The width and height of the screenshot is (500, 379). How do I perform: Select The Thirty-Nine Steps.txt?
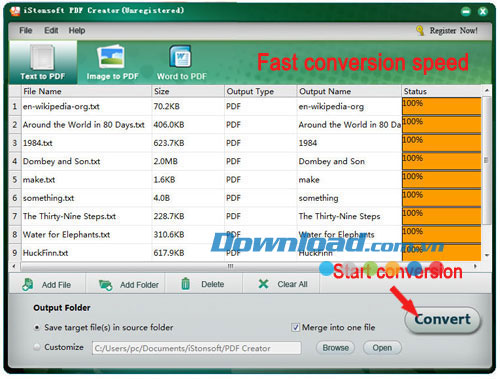point(69,217)
